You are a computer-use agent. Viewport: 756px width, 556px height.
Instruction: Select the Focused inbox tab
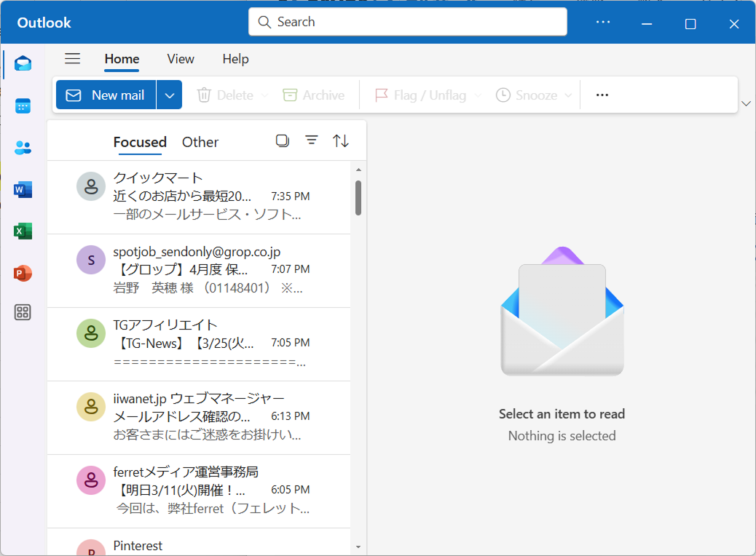(x=140, y=142)
